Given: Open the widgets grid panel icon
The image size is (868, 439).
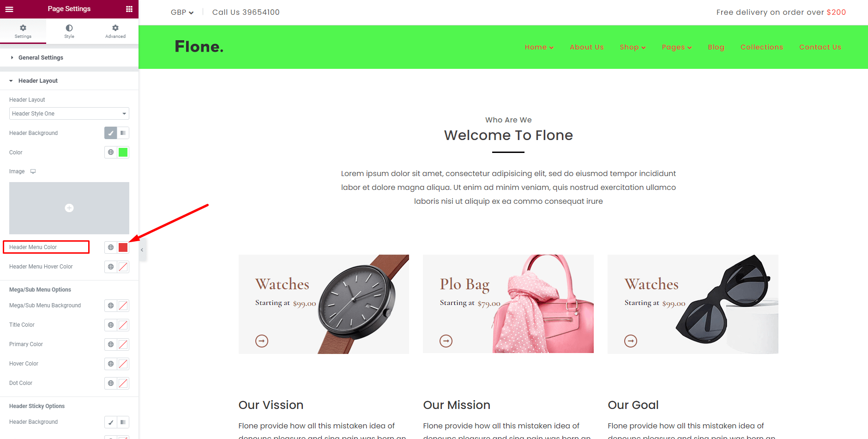Looking at the screenshot, I should [x=129, y=9].
